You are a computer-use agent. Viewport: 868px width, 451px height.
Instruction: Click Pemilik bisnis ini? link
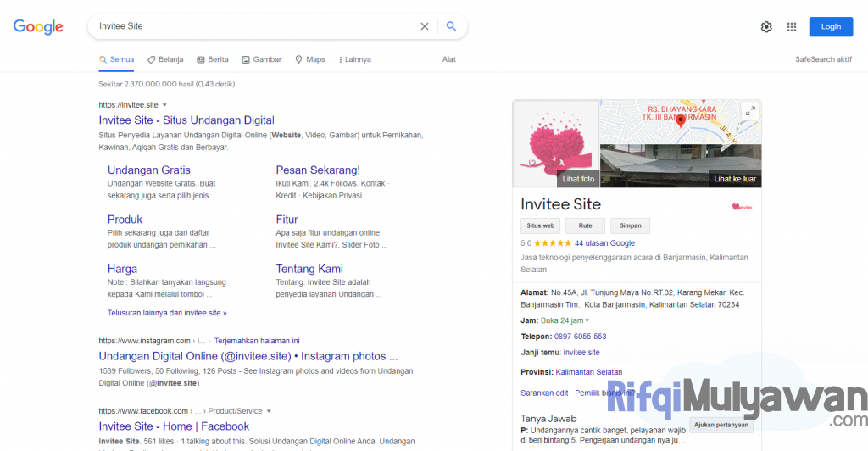point(604,393)
